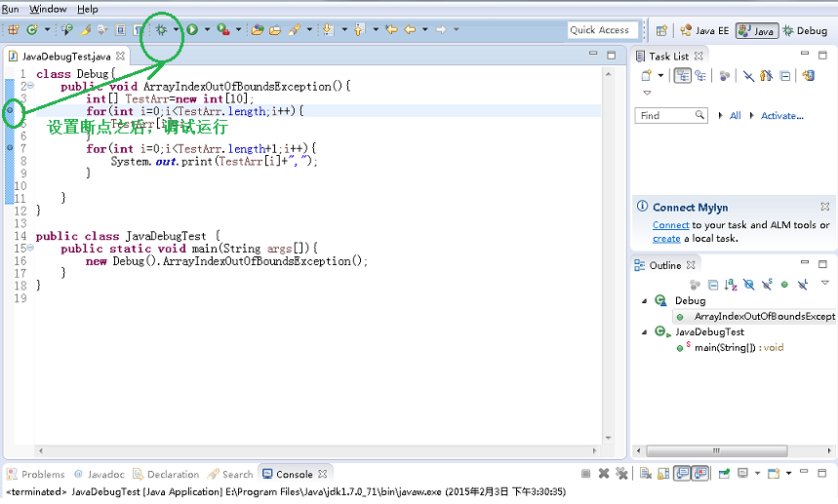The height and width of the screenshot is (504, 838).
Task: Click the magnifier icon in Find box
Action: 699,115
